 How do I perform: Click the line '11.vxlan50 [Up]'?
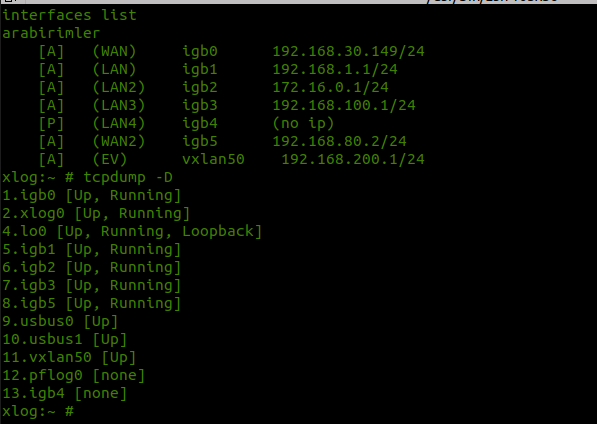click(69, 357)
